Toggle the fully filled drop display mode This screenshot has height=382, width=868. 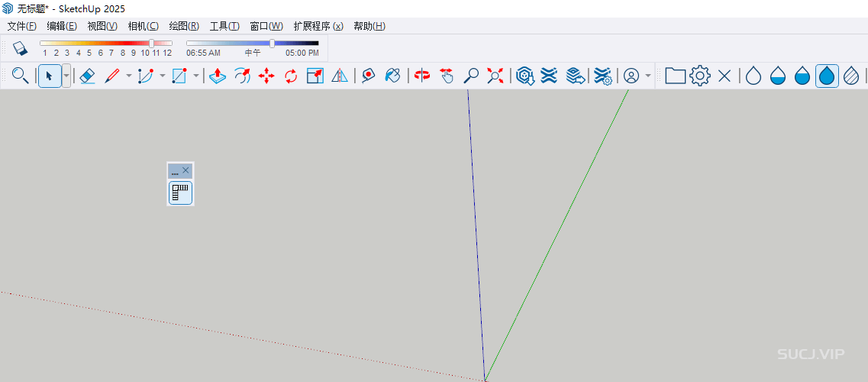[x=827, y=76]
